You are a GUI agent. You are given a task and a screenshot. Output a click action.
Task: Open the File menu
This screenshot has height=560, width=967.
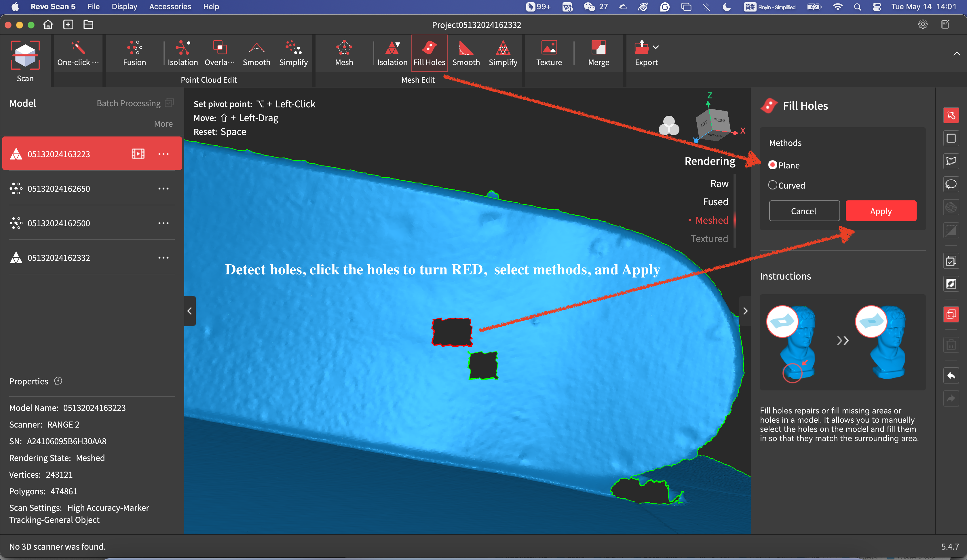tap(93, 7)
